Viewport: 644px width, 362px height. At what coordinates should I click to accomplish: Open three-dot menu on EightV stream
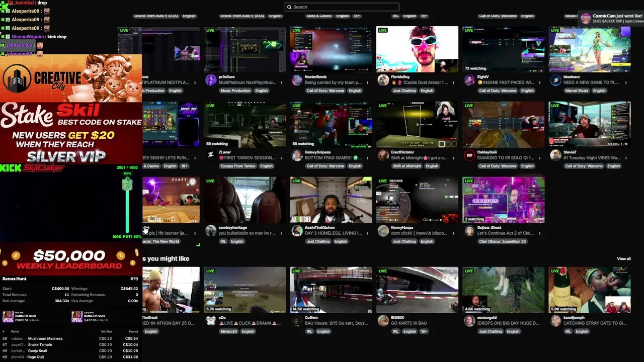tap(539, 82)
